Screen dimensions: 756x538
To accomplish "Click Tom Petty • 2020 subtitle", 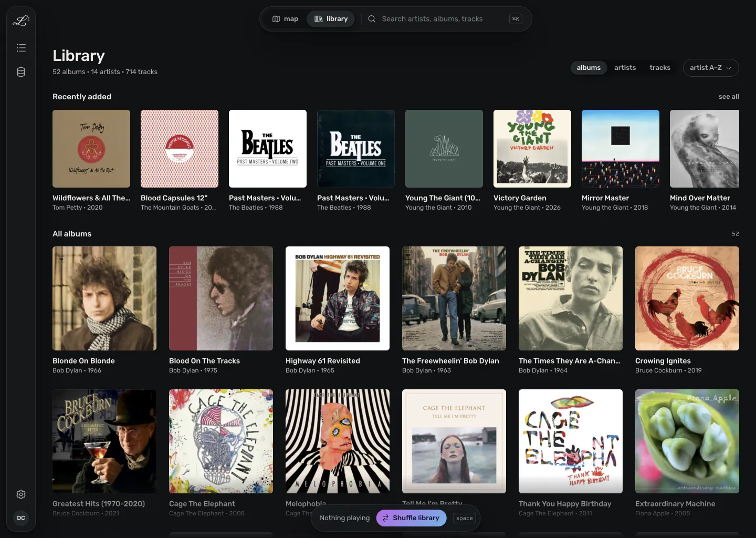I will click(78, 208).
